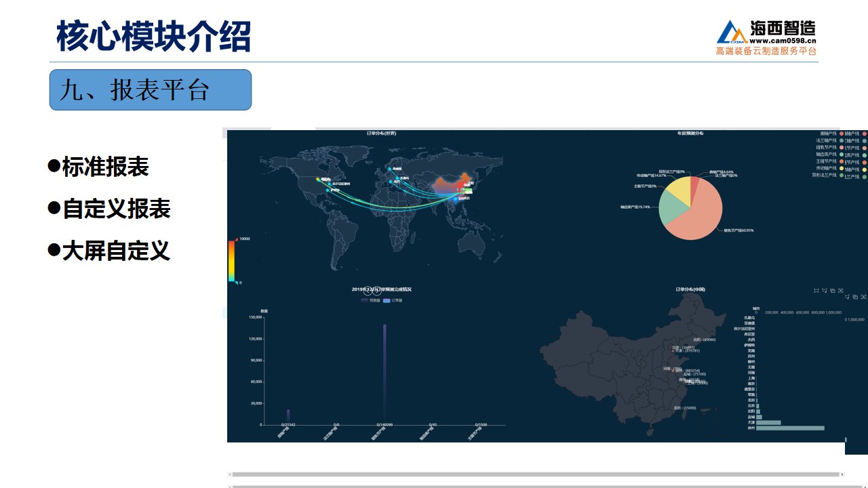Screen dimensions: 868x488
Task: Click the horizontal scrollbar track below the dashboard
Action: [x=536, y=474]
